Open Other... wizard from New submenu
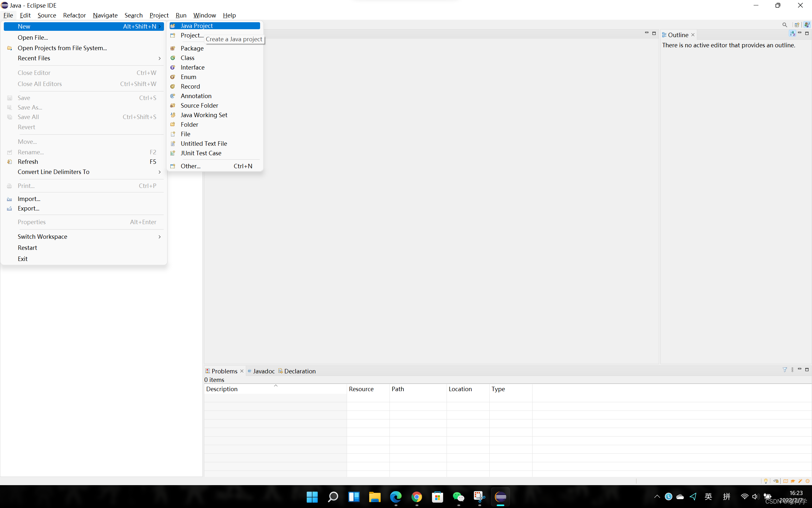 [215, 166]
